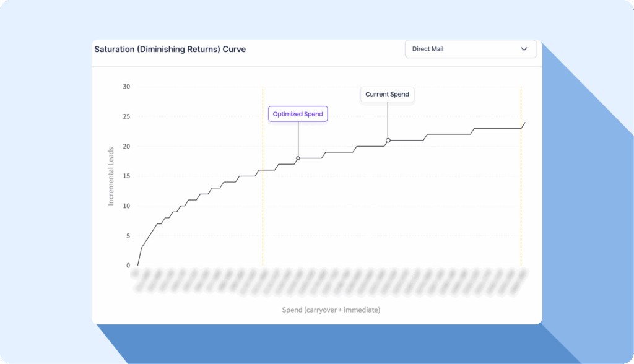634x364 pixels.
Task: Click the Incremental Leads y-axis title
Action: (x=111, y=176)
